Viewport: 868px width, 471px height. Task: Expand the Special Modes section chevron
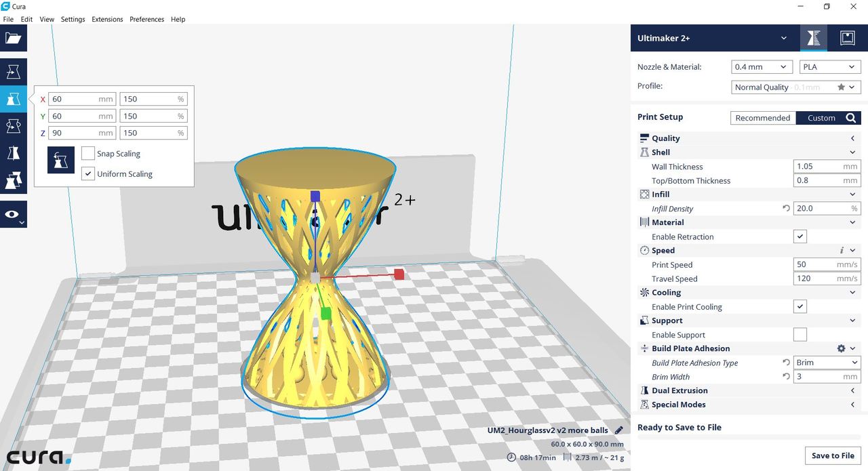[852, 405]
